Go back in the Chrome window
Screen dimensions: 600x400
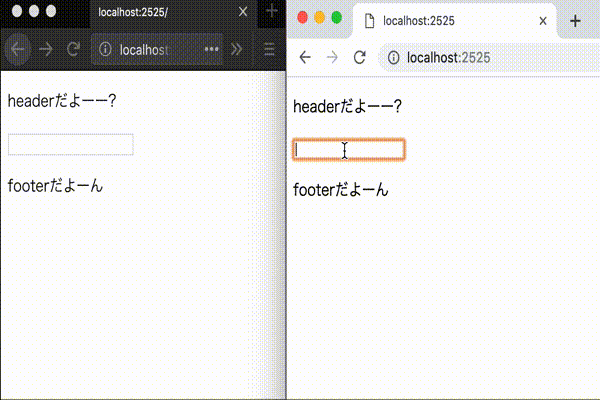pos(305,58)
